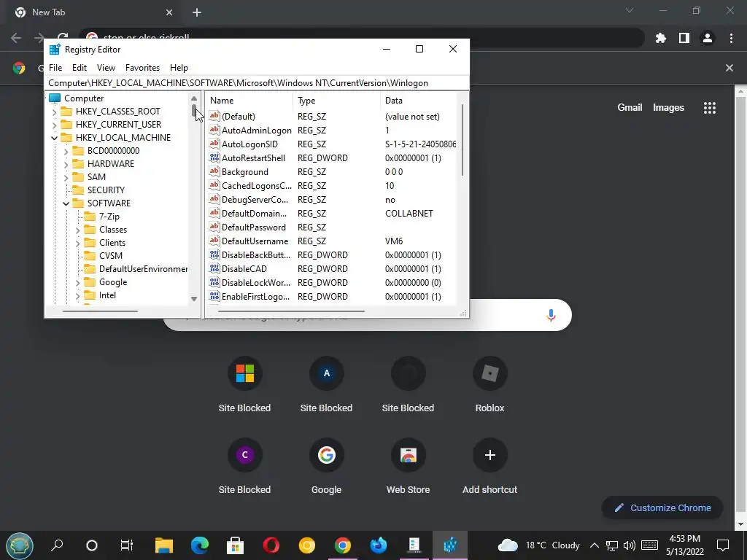The width and height of the screenshot is (747, 560).
Task: Click the values pane horizontal scrollbar
Action: pos(290,311)
